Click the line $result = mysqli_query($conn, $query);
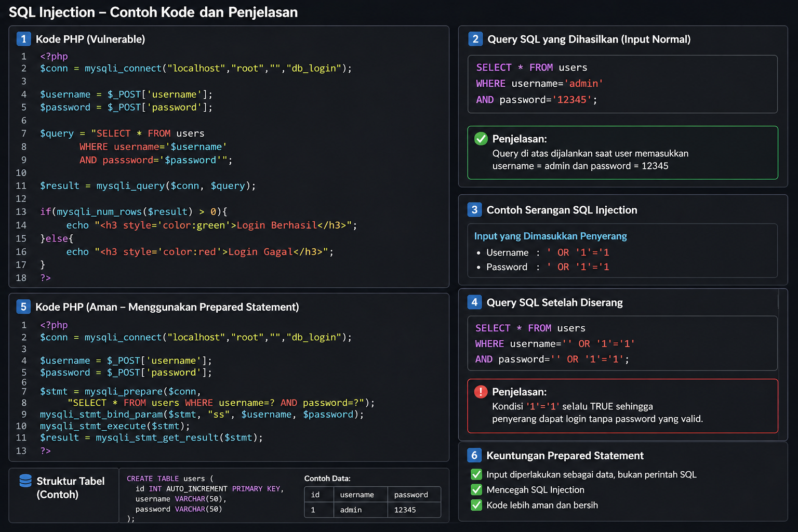This screenshot has height=532, width=798. 148,185
